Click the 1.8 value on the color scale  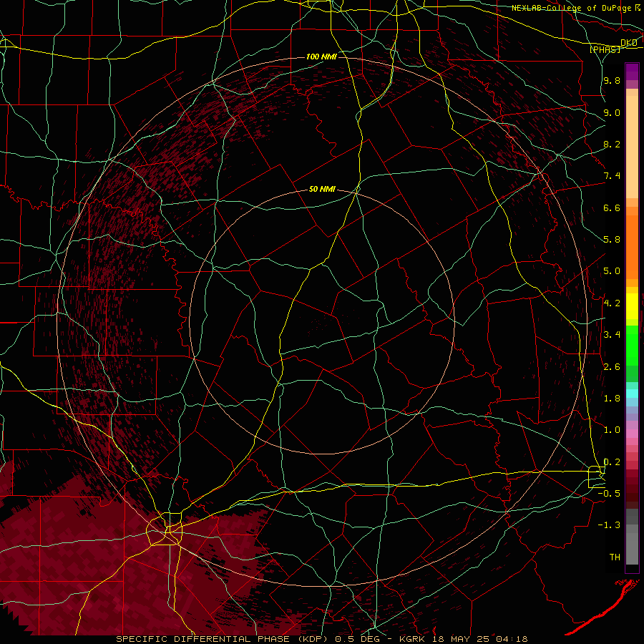(612, 399)
